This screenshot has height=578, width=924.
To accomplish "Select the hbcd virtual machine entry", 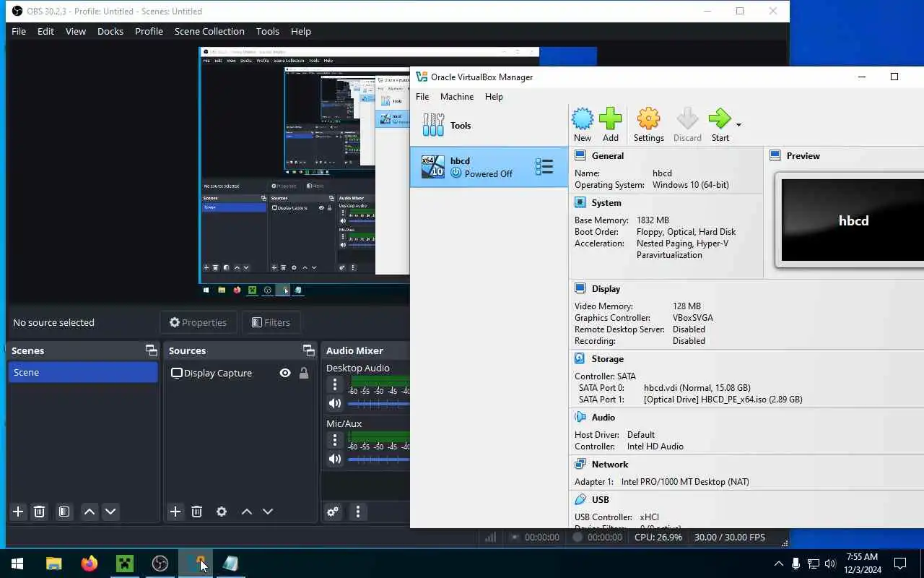I will [x=489, y=167].
